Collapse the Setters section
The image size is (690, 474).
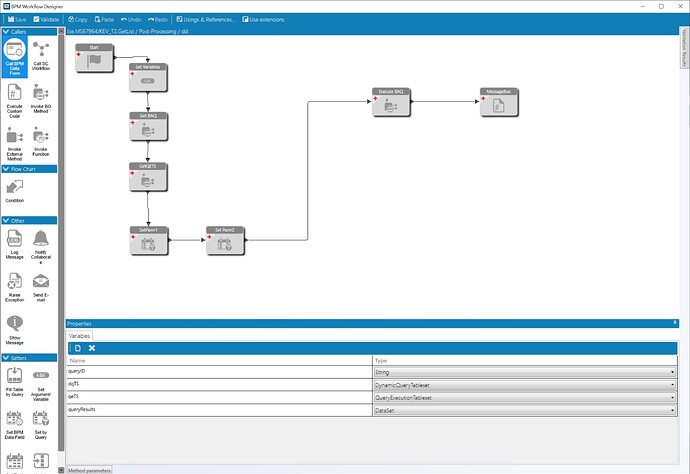(x=6, y=357)
